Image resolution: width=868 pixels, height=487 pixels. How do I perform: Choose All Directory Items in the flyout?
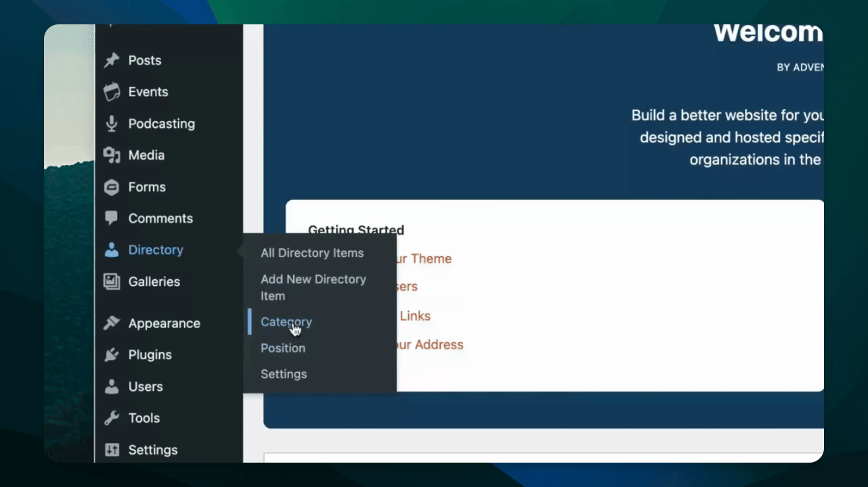pos(312,253)
